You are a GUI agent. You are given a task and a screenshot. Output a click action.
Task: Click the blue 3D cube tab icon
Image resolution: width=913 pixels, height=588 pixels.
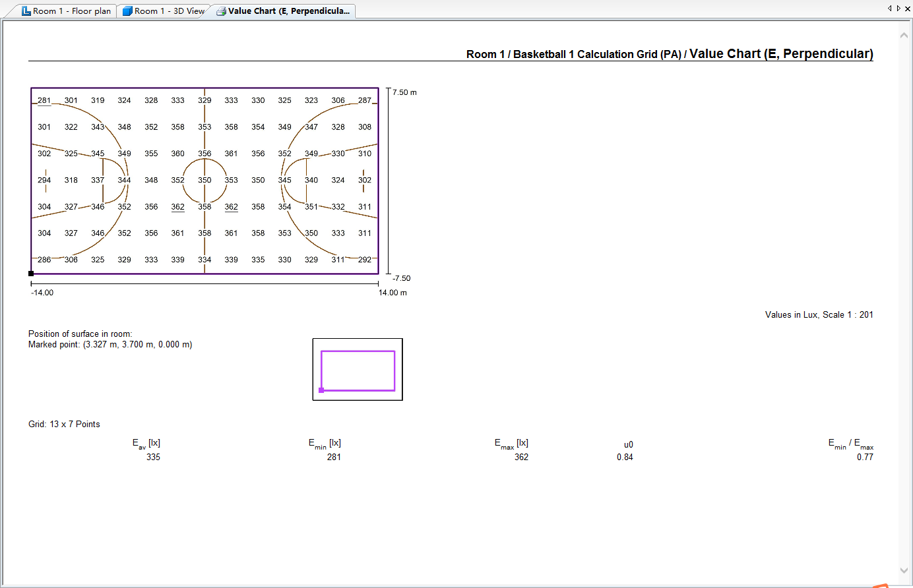[x=128, y=11]
